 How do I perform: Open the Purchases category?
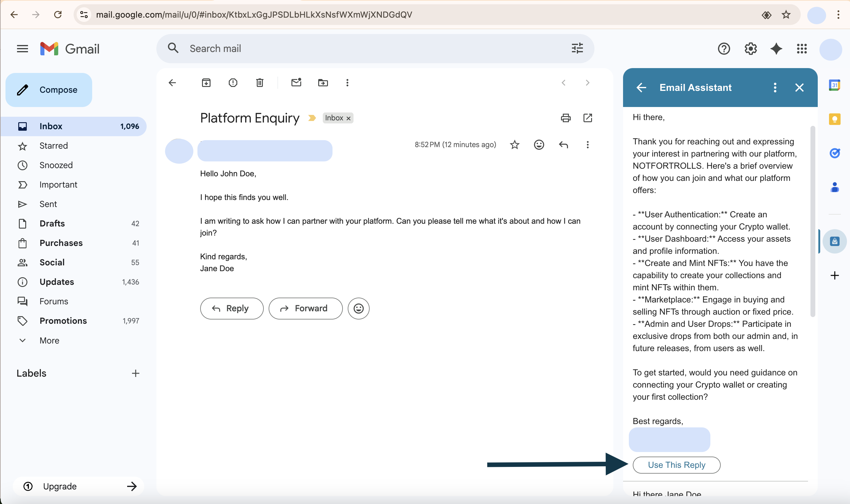(x=73, y=243)
